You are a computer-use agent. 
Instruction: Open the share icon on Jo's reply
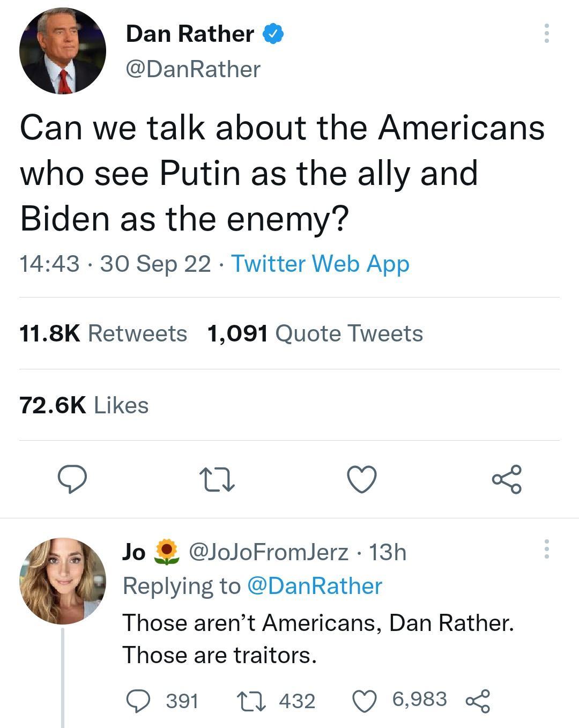click(x=479, y=700)
